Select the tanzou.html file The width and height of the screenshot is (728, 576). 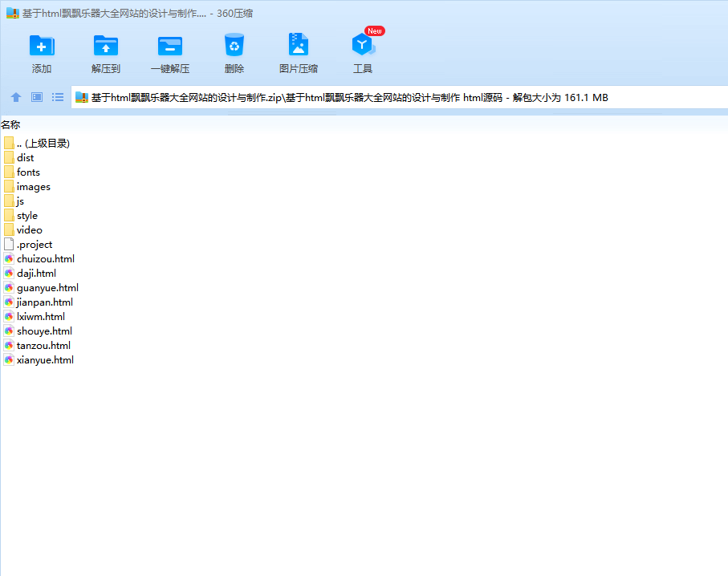pos(37,345)
